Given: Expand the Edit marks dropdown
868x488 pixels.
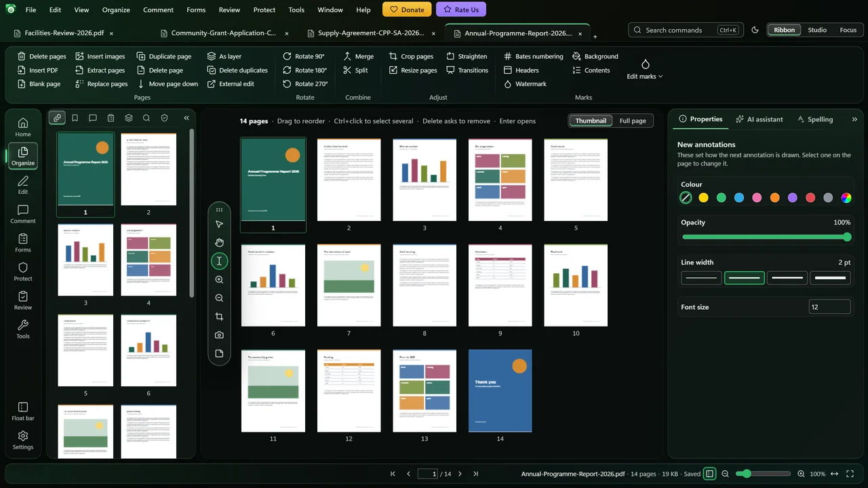Looking at the screenshot, I should pyautogui.click(x=645, y=70).
